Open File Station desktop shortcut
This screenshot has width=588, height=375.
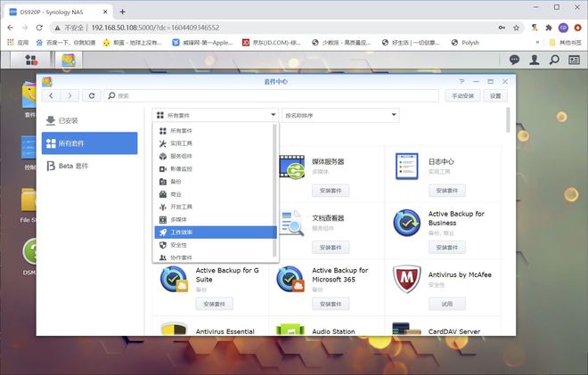point(29,205)
